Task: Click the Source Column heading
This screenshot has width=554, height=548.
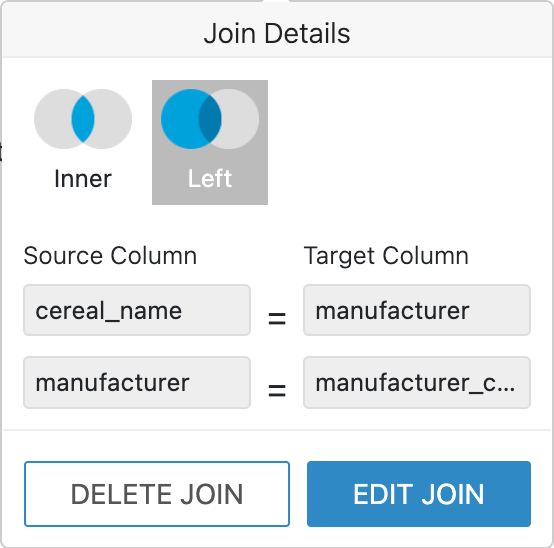Action: click(110, 255)
